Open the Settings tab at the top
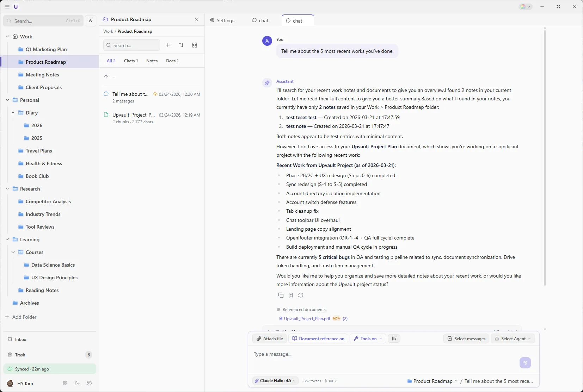Viewport: 583px width, 392px height. [x=223, y=20]
